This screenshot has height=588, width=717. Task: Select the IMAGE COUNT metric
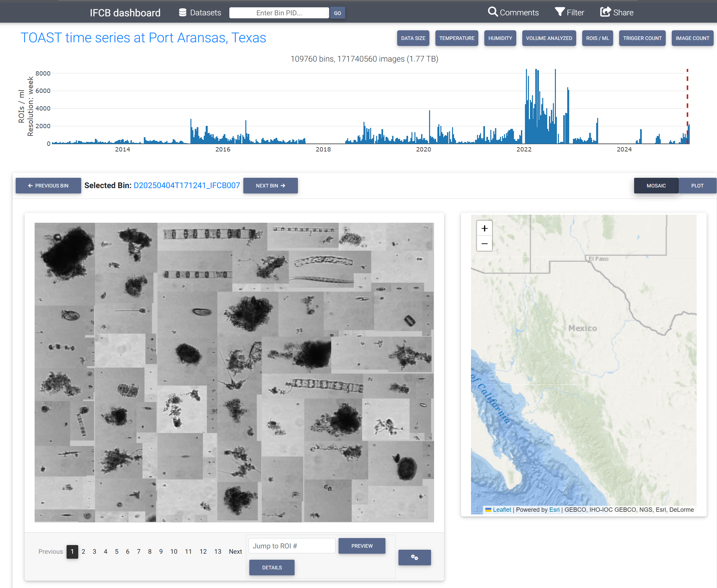(x=692, y=38)
